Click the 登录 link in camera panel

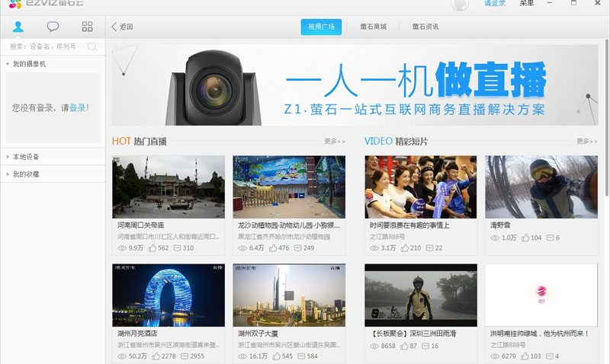[x=78, y=108]
